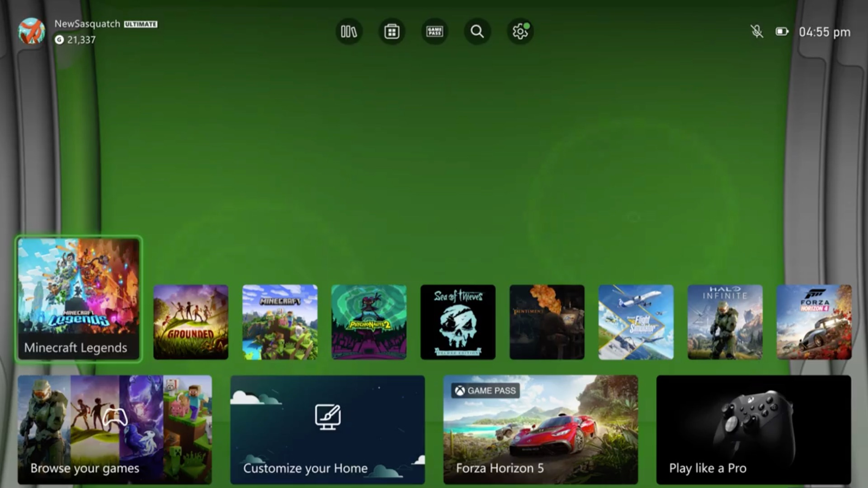The width and height of the screenshot is (868, 488).
Task: Launch Halo Infinite
Action: 725,322
